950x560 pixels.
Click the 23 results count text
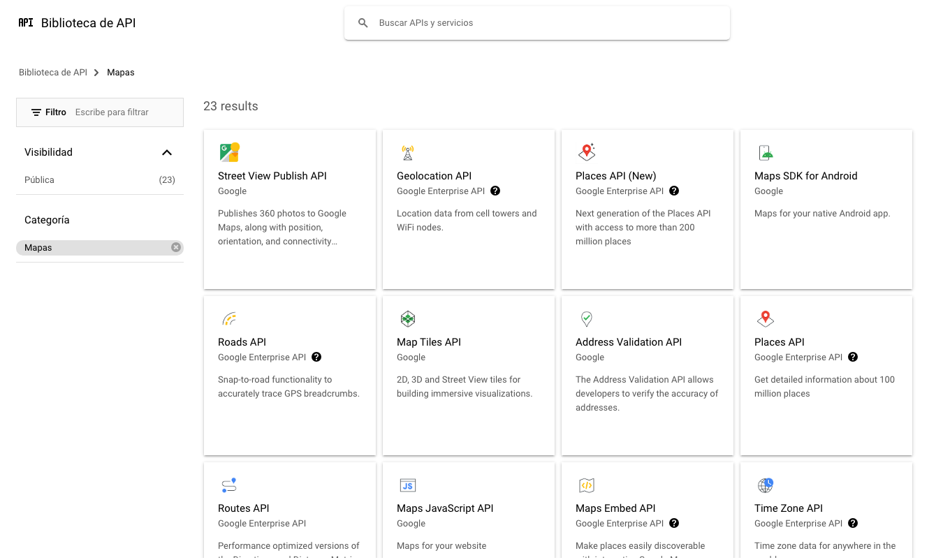231,106
